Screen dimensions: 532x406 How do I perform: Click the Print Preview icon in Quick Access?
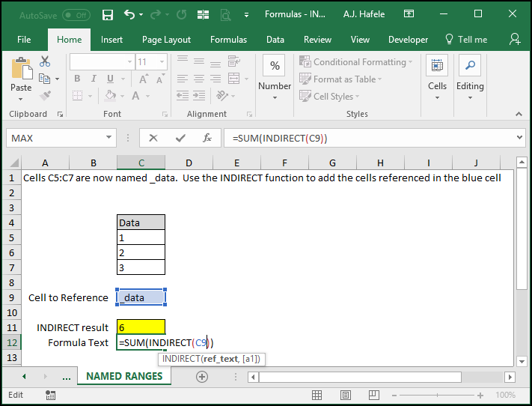coord(225,15)
